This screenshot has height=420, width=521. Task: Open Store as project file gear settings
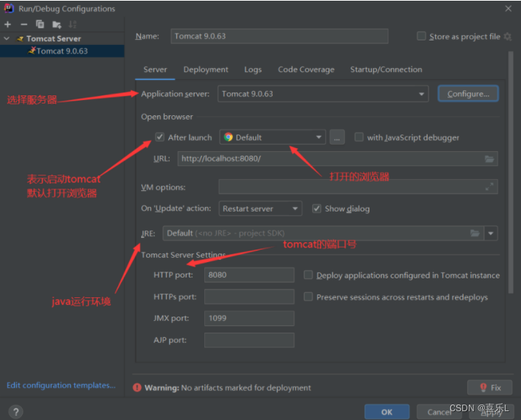pyautogui.click(x=507, y=37)
